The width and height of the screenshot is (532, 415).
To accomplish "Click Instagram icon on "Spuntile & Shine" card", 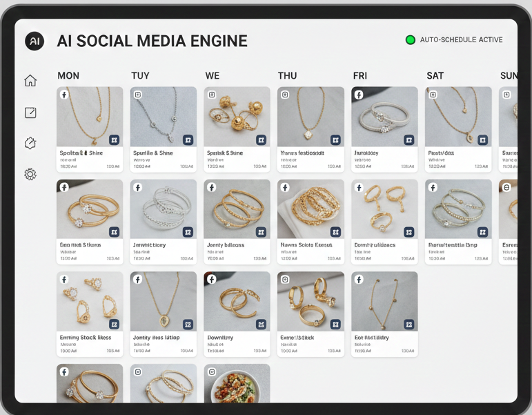I will pos(138,95).
